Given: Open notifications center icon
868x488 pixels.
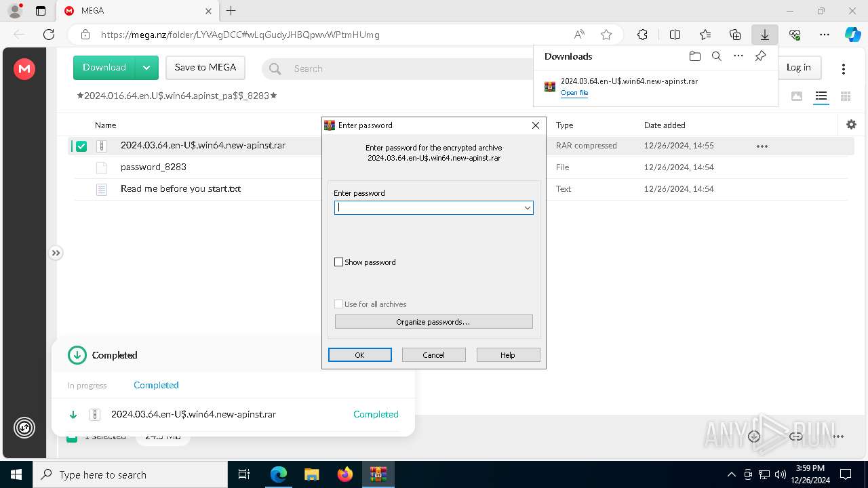Looking at the screenshot, I should click(846, 474).
